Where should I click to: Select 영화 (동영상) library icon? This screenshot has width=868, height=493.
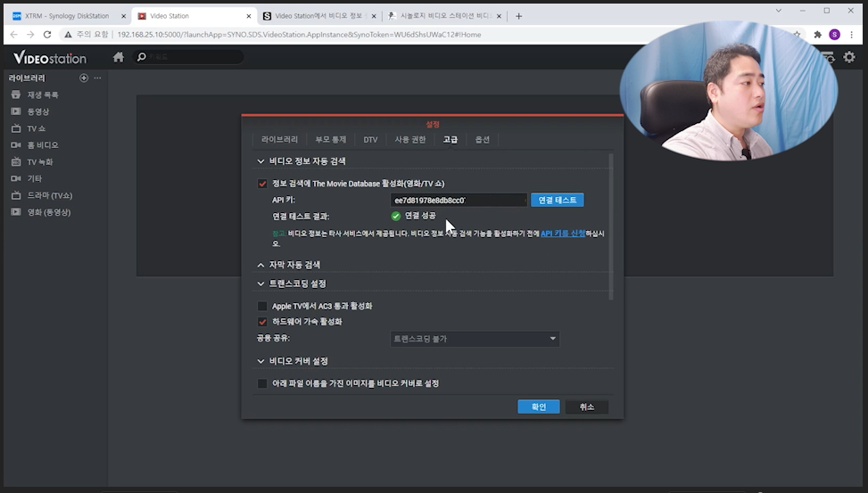point(16,212)
